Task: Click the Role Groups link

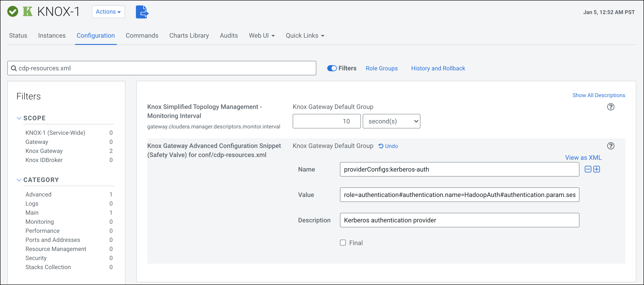Action: pos(382,68)
